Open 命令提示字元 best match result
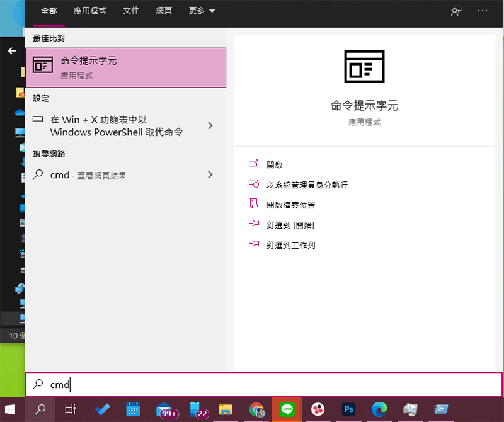This screenshot has height=422, width=504. tap(125, 68)
